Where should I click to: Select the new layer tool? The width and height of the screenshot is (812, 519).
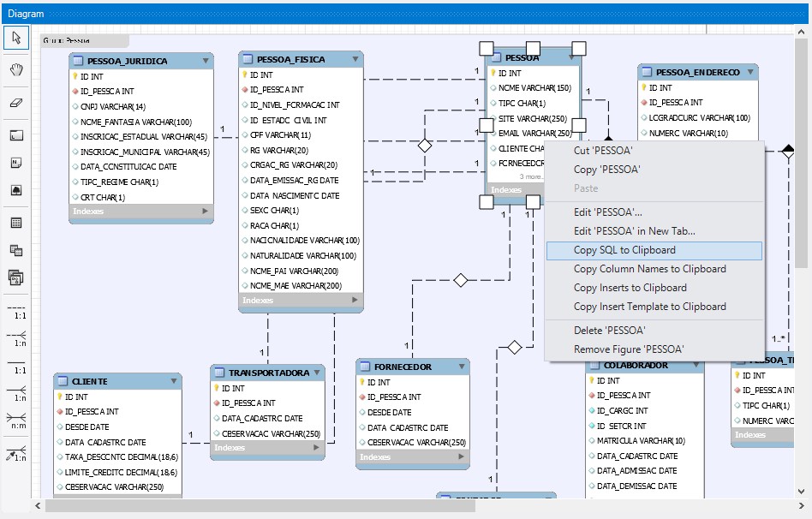coord(16,135)
